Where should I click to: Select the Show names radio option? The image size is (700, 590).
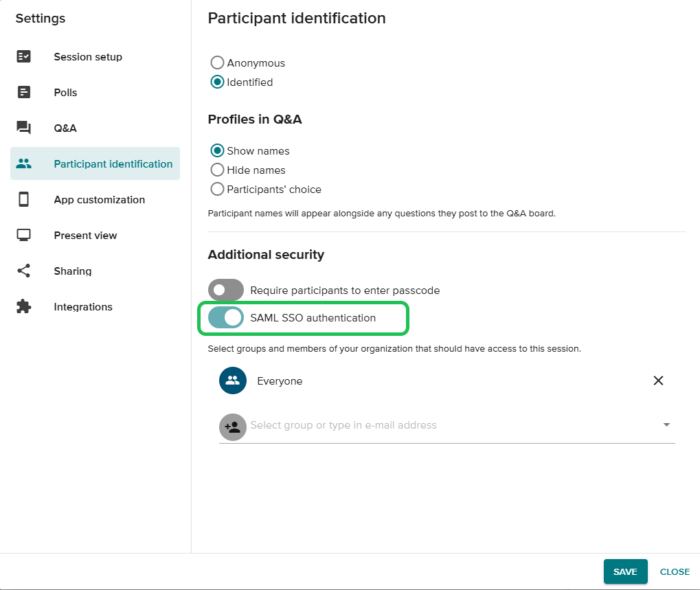[217, 151]
